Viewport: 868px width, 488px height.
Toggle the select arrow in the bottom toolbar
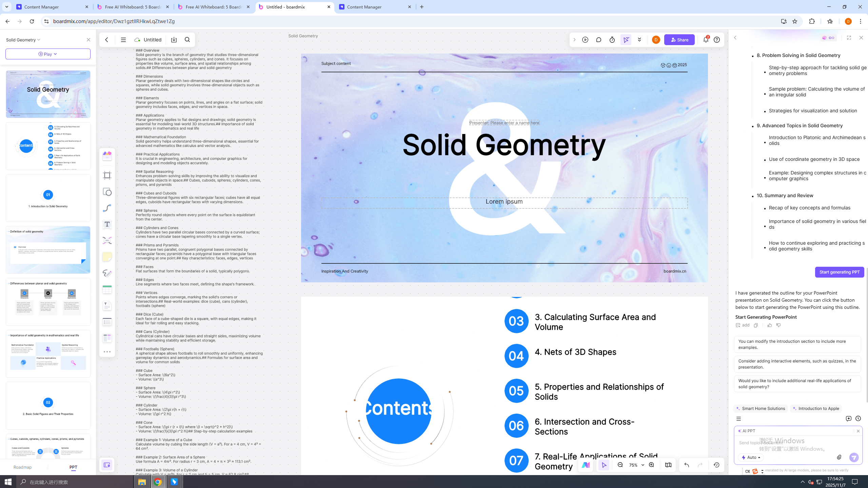pyautogui.click(x=604, y=465)
